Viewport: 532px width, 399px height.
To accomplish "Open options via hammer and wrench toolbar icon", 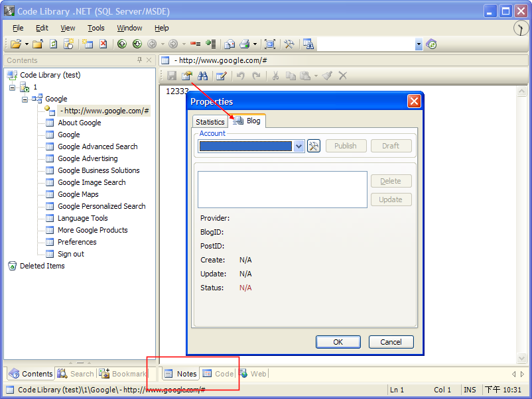I will pos(289,44).
